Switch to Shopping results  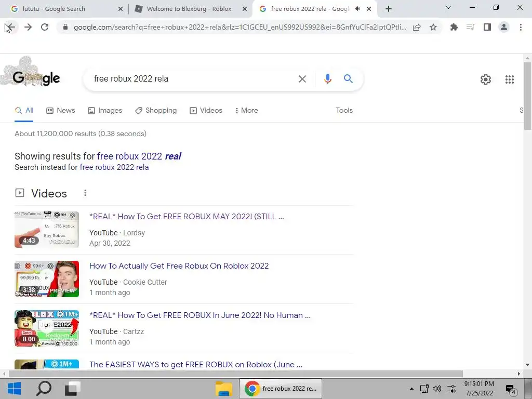tap(156, 110)
